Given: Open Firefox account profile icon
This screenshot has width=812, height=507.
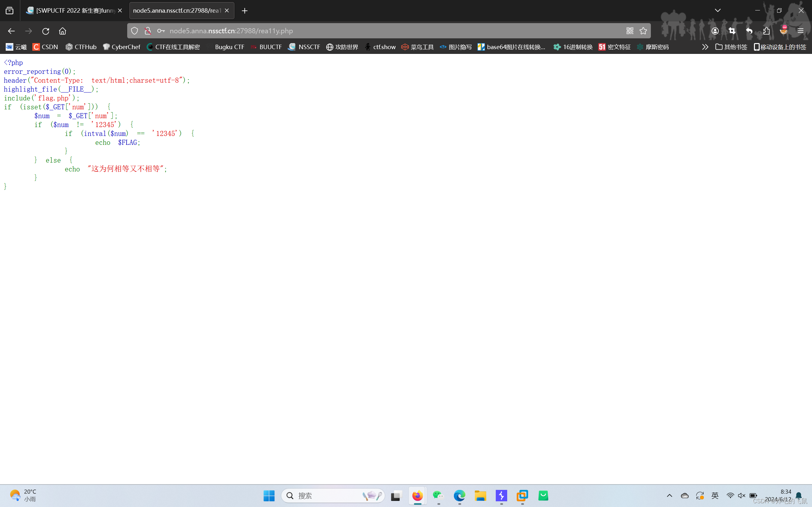Looking at the screenshot, I should click(715, 31).
